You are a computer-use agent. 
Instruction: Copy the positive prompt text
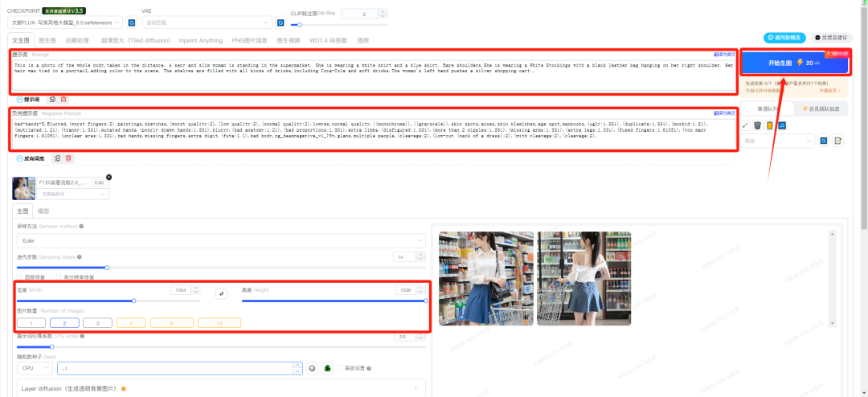pyautogui.click(x=52, y=99)
